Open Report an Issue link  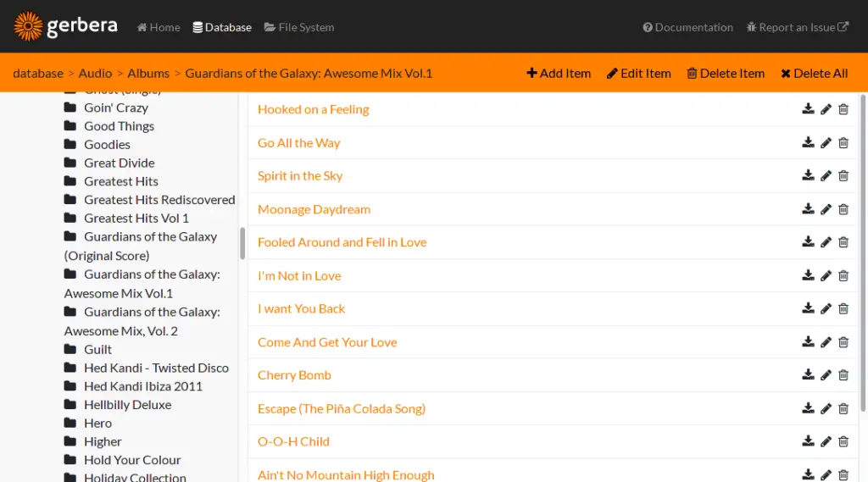click(797, 27)
